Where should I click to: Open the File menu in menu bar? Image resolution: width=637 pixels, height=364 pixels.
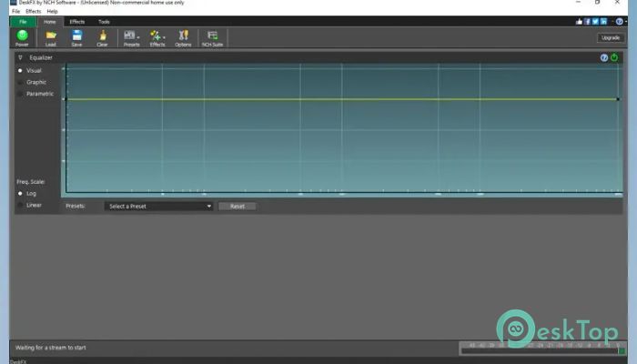pos(15,11)
